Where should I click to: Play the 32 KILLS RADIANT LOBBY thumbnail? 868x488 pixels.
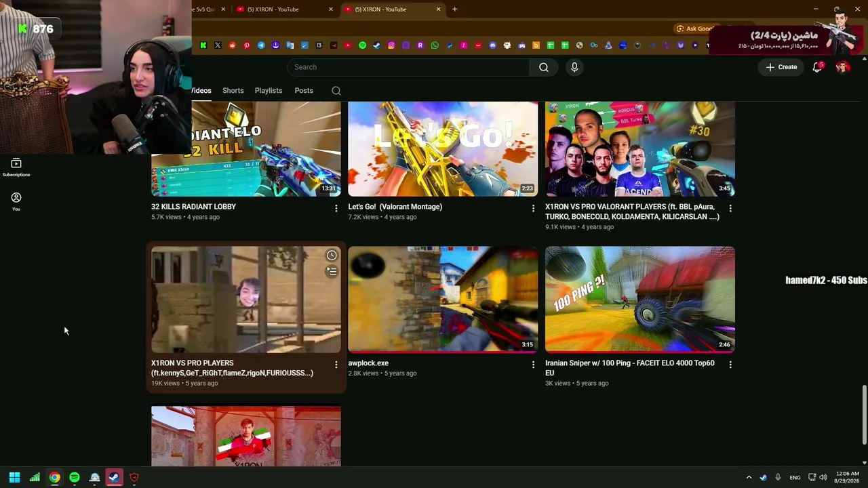(246, 149)
